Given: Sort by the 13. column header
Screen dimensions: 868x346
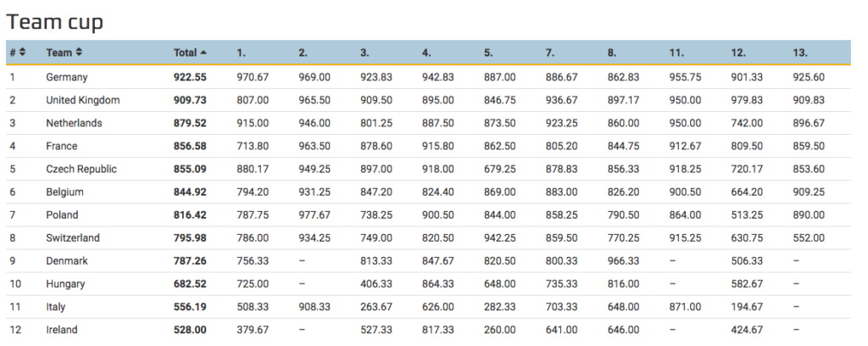Looking at the screenshot, I should (801, 53).
